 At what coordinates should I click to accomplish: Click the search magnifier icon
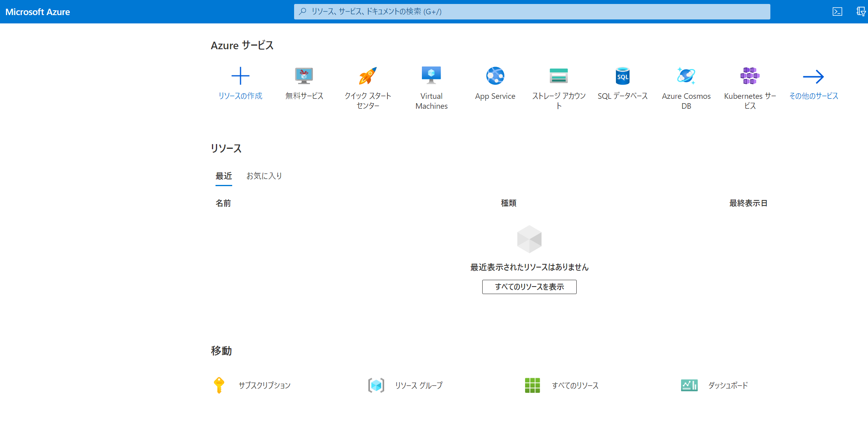pyautogui.click(x=303, y=12)
